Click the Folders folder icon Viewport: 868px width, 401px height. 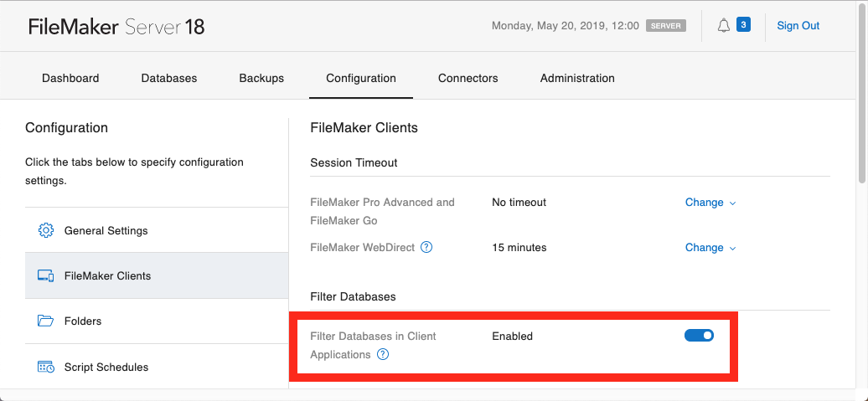coord(46,321)
